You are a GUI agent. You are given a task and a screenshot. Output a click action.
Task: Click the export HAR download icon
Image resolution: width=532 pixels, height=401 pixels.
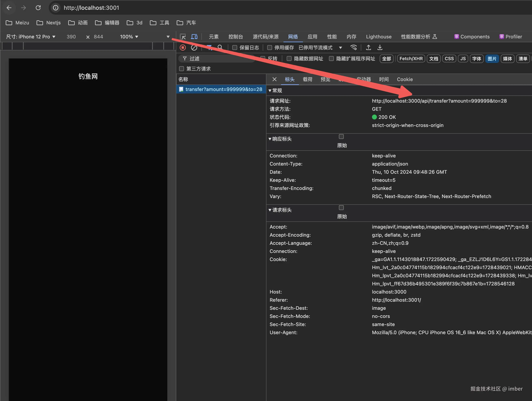[x=380, y=48]
